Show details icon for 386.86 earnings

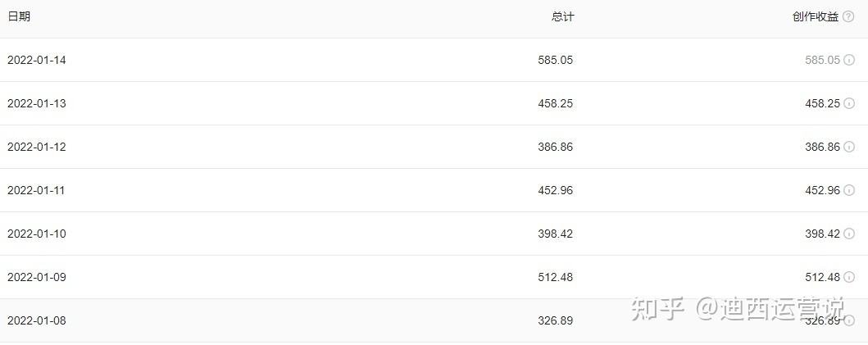[x=848, y=147]
